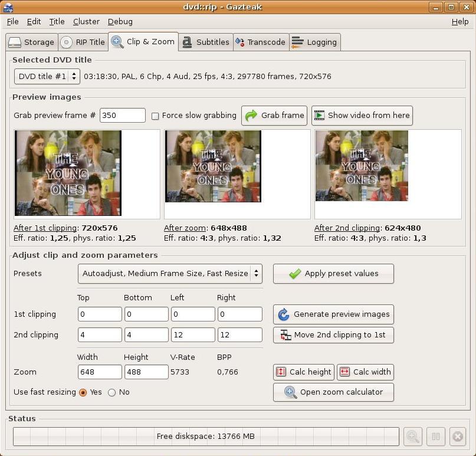Image resolution: width=476 pixels, height=456 pixels.
Task: Click the Zoom Width input field
Action: tap(100, 372)
